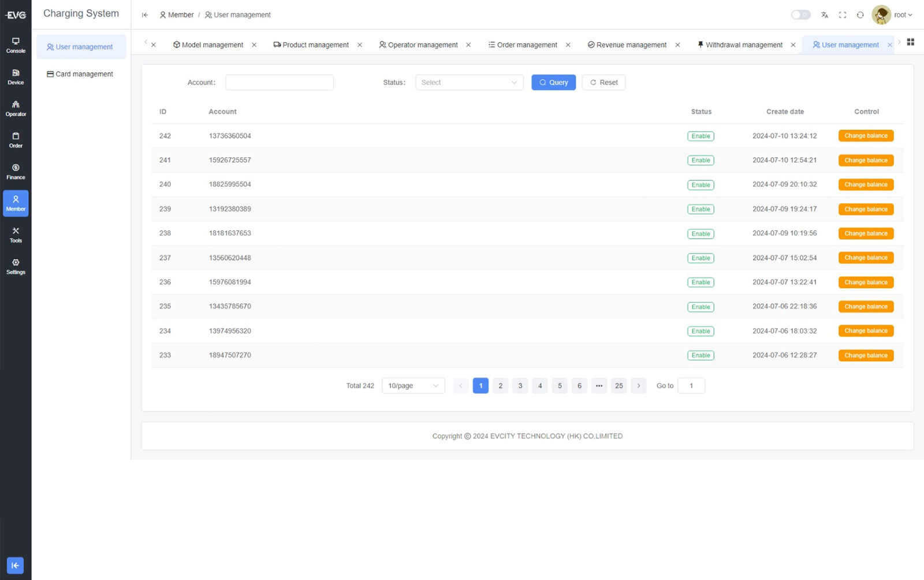Close the Operator management tab
Viewport: 924px width, 580px height.
point(468,45)
